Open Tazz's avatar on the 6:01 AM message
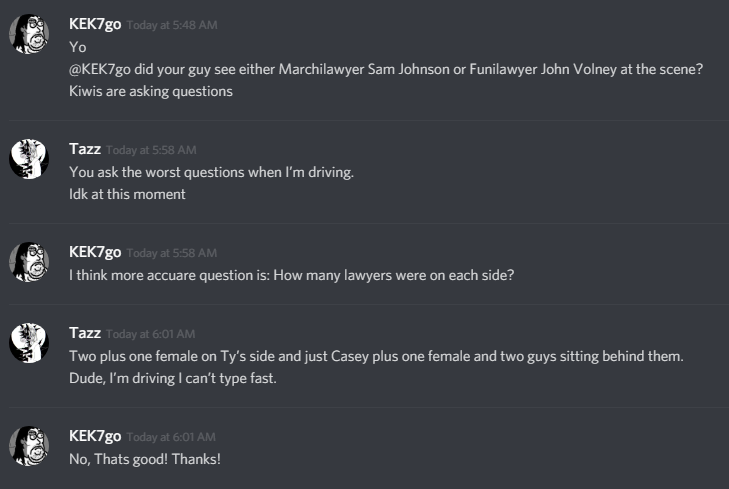 (29, 343)
